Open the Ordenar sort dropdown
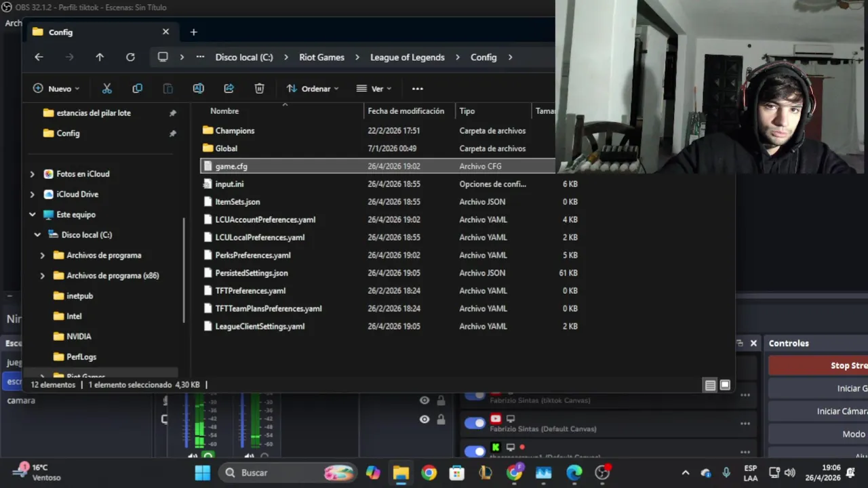This screenshot has width=868, height=488. (313, 89)
